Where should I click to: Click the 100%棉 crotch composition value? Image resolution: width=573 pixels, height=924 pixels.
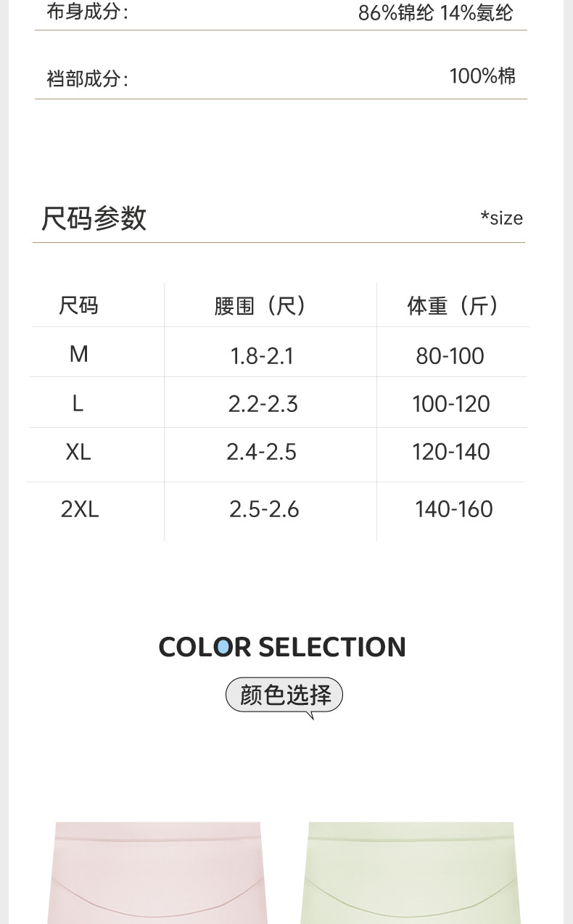[482, 76]
